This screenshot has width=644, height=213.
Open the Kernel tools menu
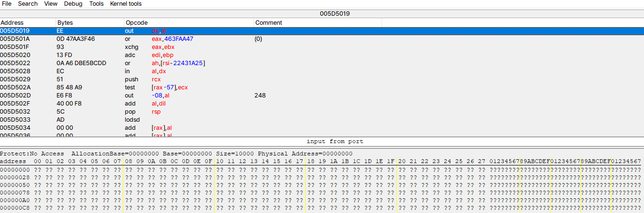point(126,4)
